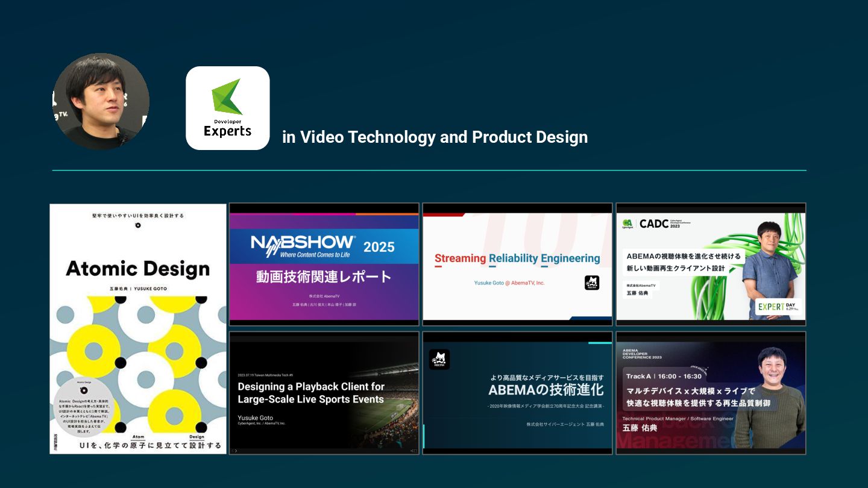Viewport: 868px width, 488px height.
Task: Open the NAB Show 2025 report slide
Action: (324, 264)
